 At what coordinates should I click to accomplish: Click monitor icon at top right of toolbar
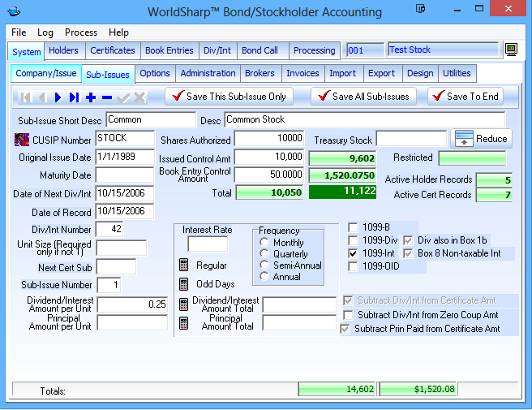512,50
